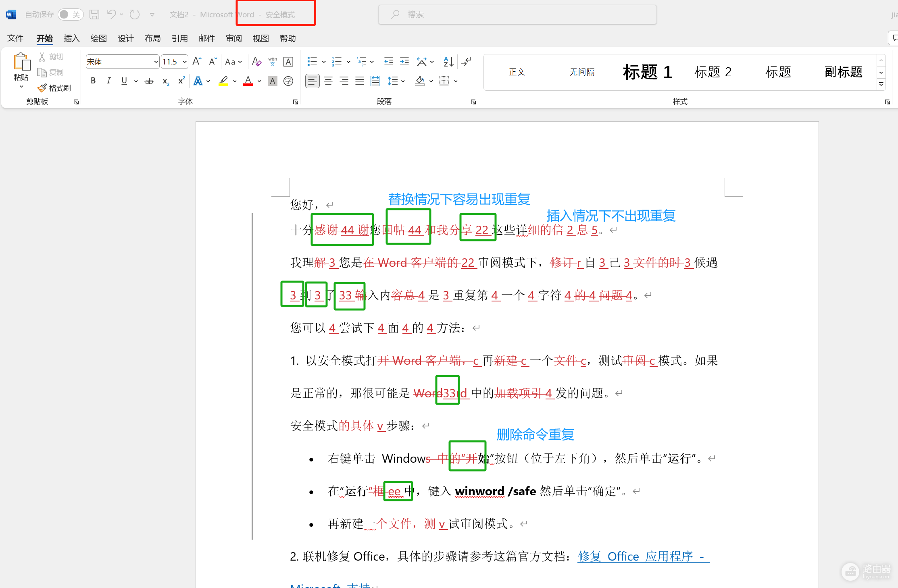Screen dimensions: 898x588
Task: Decrease paragraph indent
Action: point(389,61)
